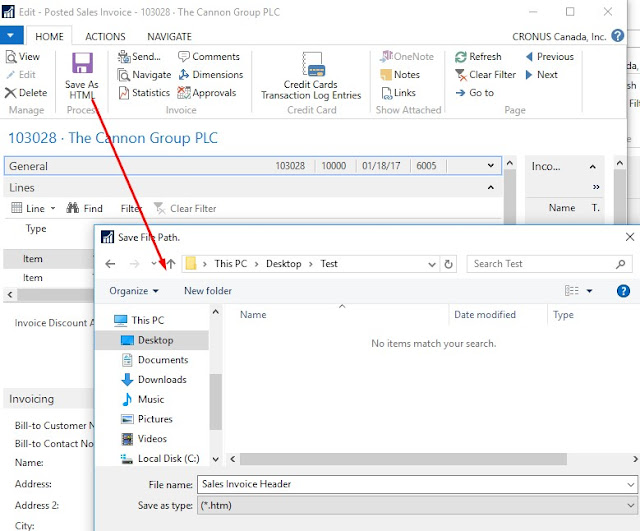Select Desktop in the navigation tree

pyautogui.click(x=152, y=340)
